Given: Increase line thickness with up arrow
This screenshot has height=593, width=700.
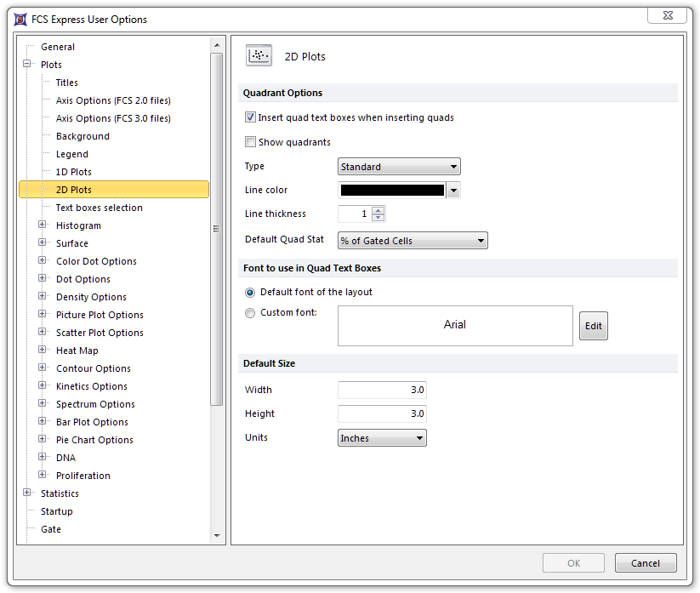Looking at the screenshot, I should coord(378,210).
